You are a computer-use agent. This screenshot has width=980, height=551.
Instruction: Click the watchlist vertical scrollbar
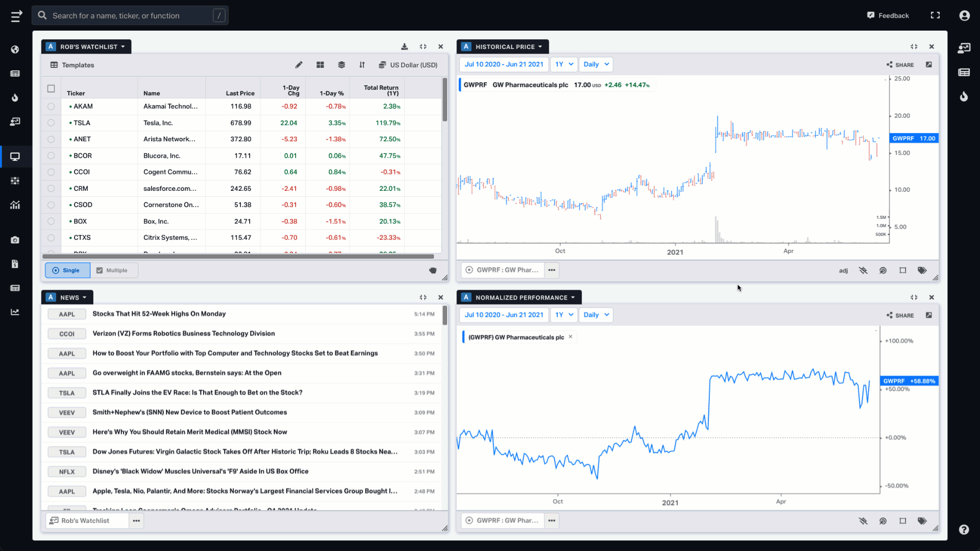445,100
